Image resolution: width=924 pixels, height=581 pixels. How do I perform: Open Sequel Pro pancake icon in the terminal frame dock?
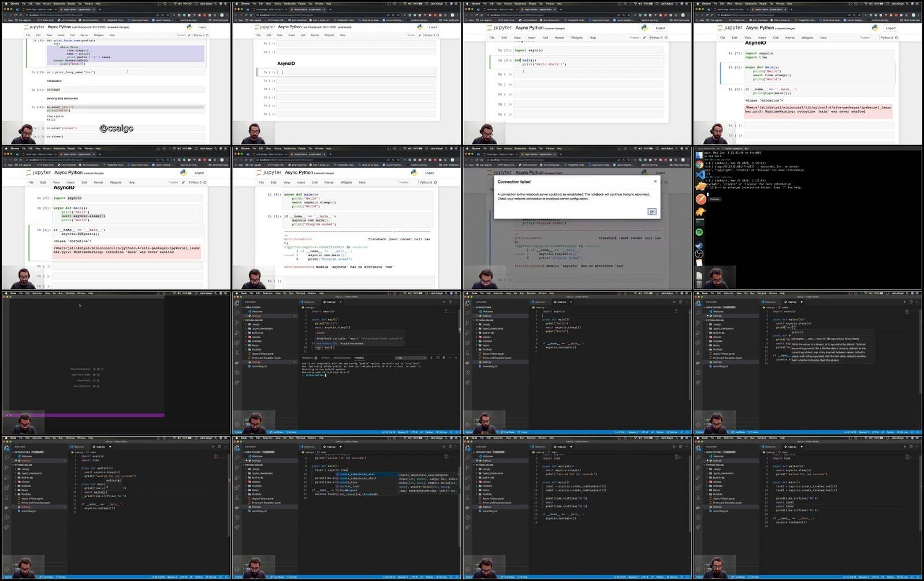tap(701, 187)
